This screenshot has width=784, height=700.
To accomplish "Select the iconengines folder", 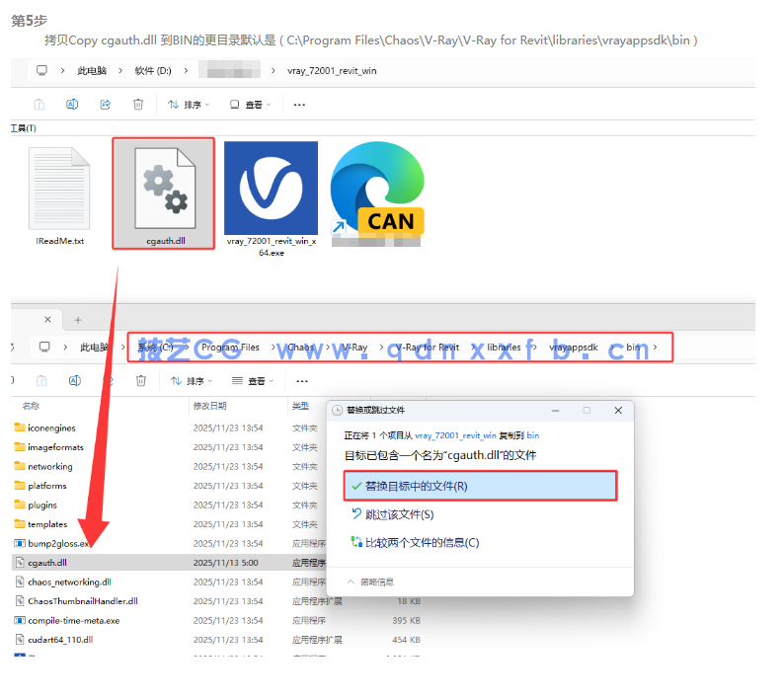I will (45, 428).
